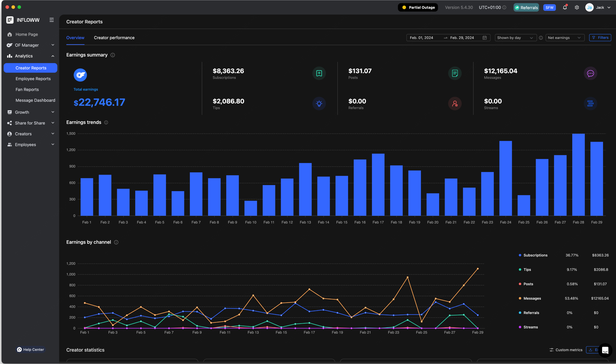Click the Subscriptions bookmark icon
The width and height of the screenshot is (616, 364).
coord(319,73)
